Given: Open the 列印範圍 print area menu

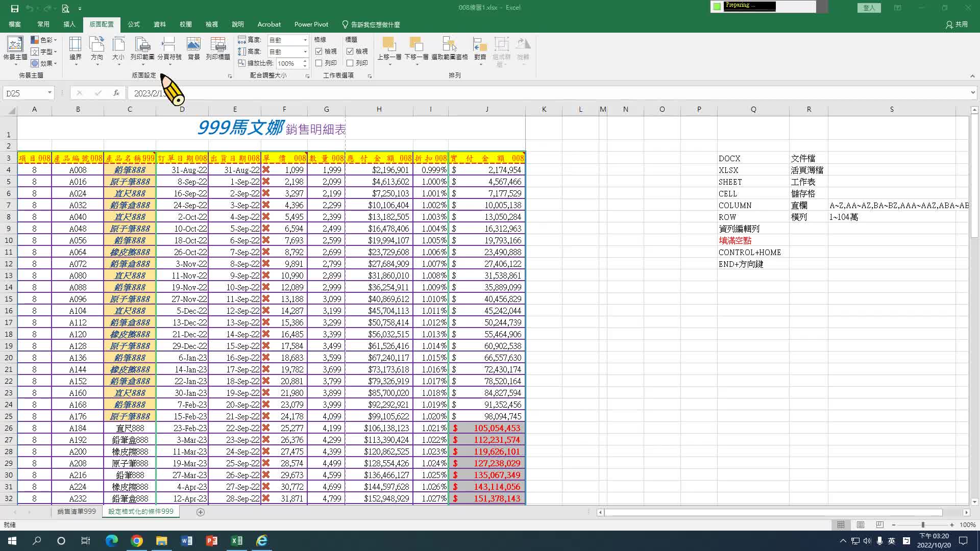Looking at the screenshot, I should click(x=142, y=51).
